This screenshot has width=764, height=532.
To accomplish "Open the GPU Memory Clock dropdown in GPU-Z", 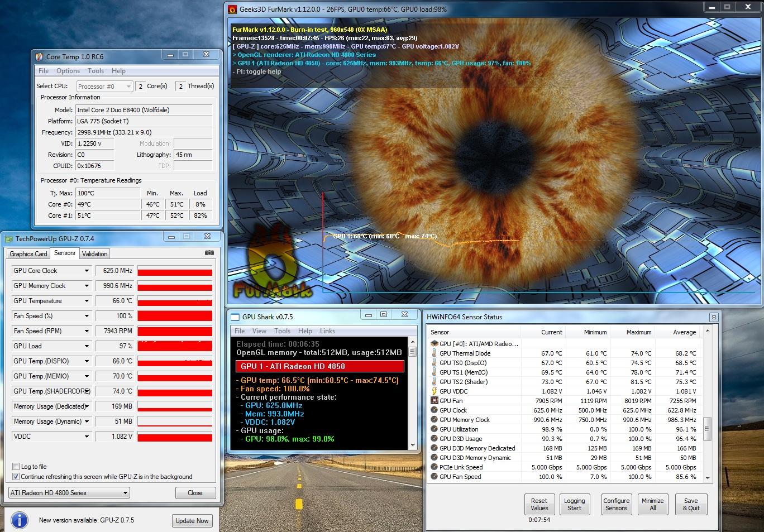I will point(87,286).
